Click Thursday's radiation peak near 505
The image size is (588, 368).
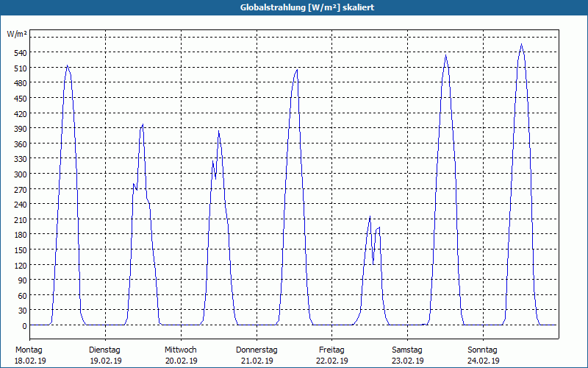coord(297,69)
